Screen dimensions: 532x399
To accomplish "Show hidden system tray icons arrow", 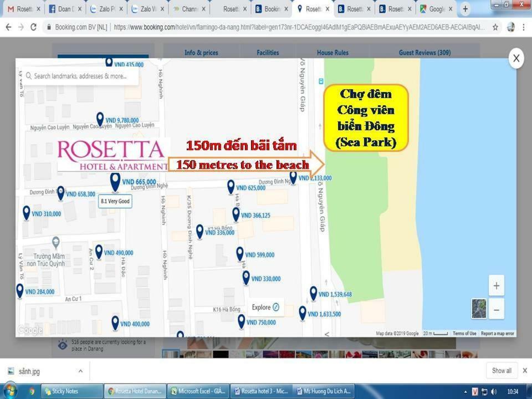I will coord(465,392).
